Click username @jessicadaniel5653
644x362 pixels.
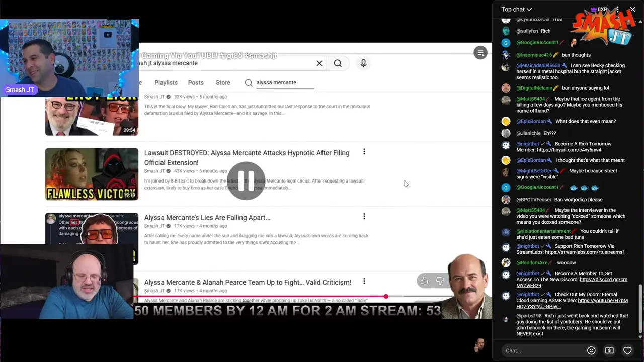538,65
